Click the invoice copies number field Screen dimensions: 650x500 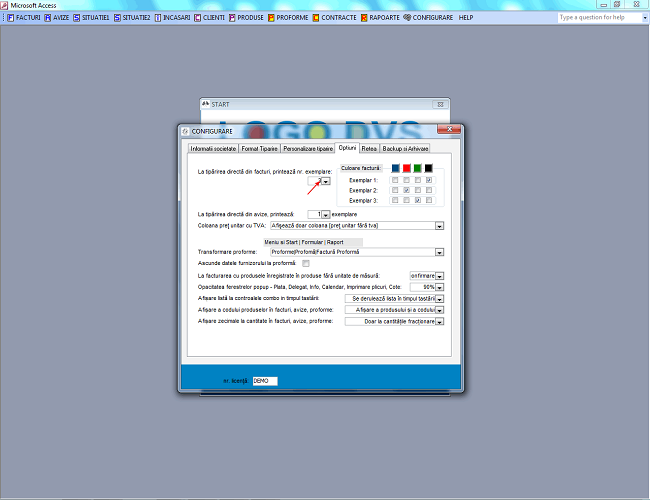coord(315,181)
